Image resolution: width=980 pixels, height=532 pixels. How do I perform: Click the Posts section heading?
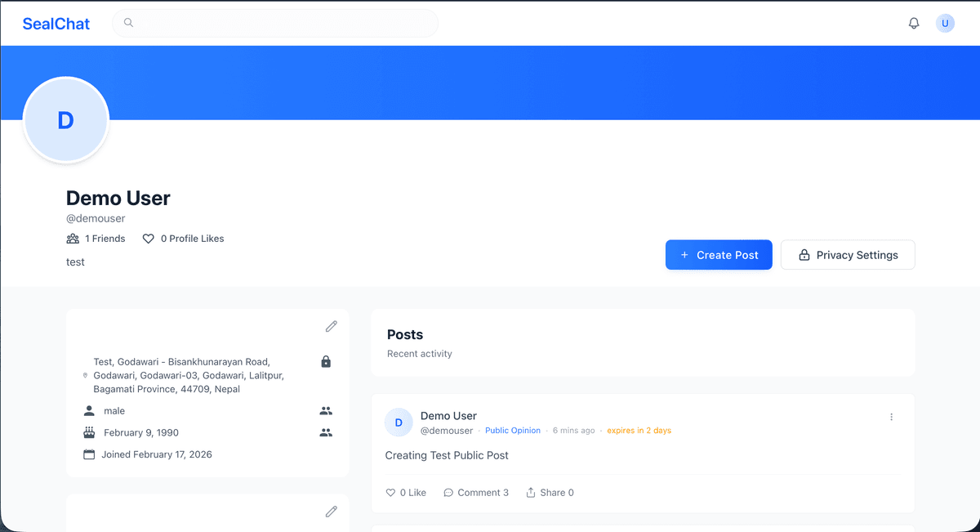[405, 334]
